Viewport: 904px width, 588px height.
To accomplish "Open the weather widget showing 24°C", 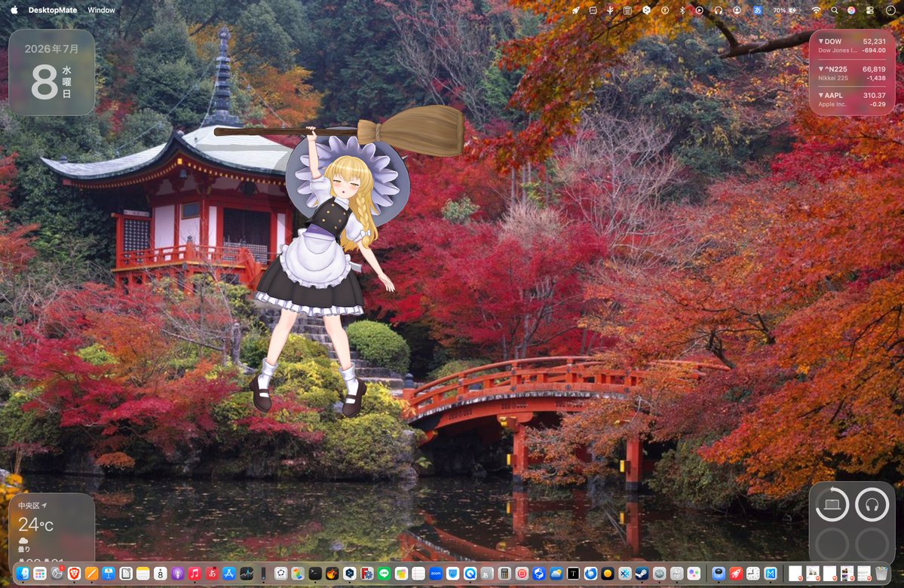I will (x=52, y=528).
